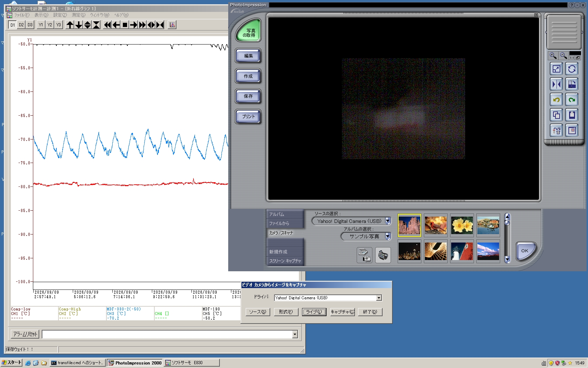Toggle the Y2 axis button

pyautogui.click(x=50, y=25)
